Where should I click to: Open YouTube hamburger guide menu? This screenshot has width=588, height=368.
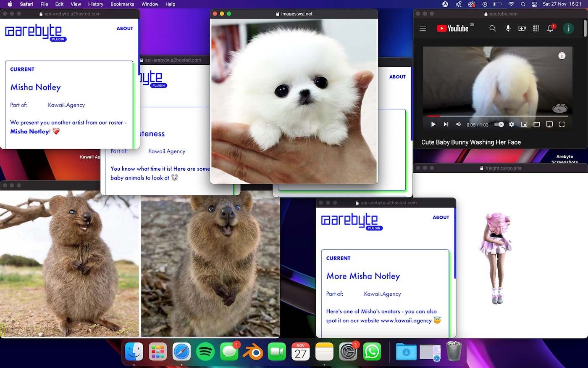(x=423, y=28)
